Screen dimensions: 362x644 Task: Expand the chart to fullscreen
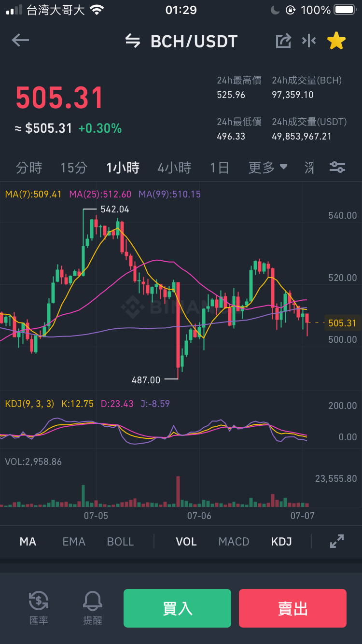pyautogui.click(x=337, y=541)
